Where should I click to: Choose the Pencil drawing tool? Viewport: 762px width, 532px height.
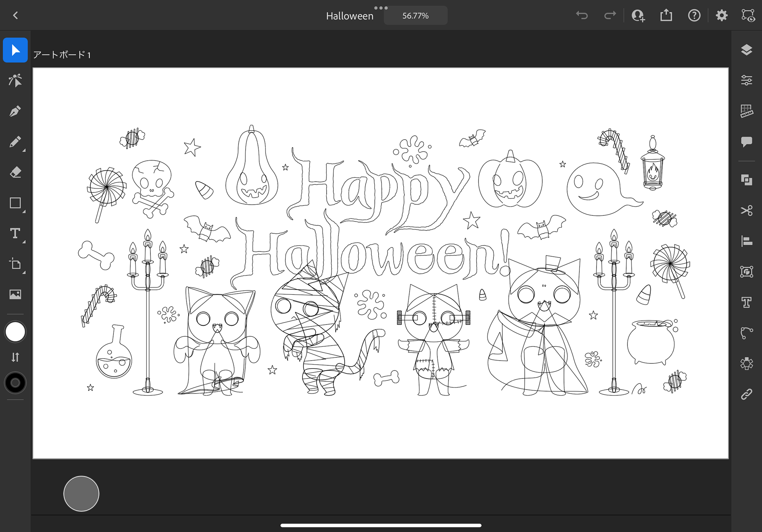point(15,142)
